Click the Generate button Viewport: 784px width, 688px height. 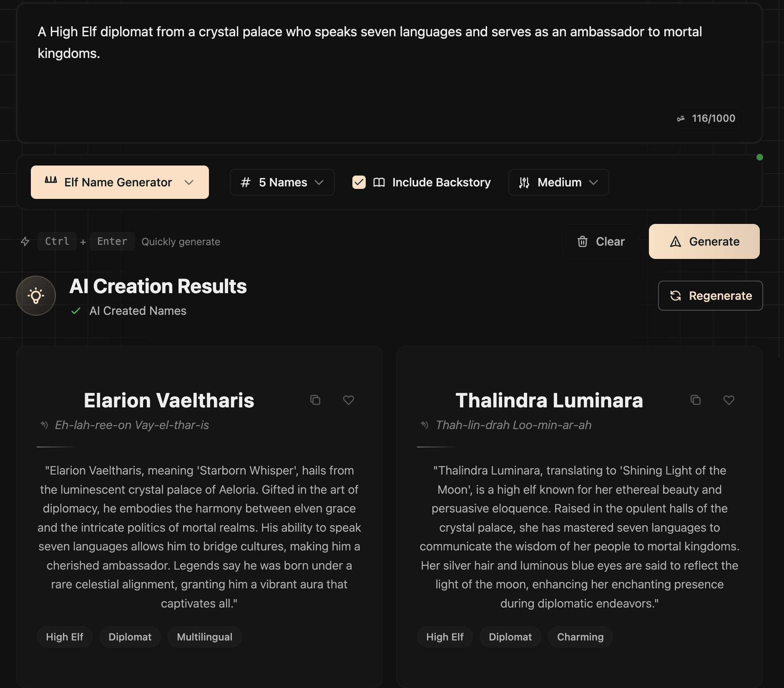[x=704, y=241]
